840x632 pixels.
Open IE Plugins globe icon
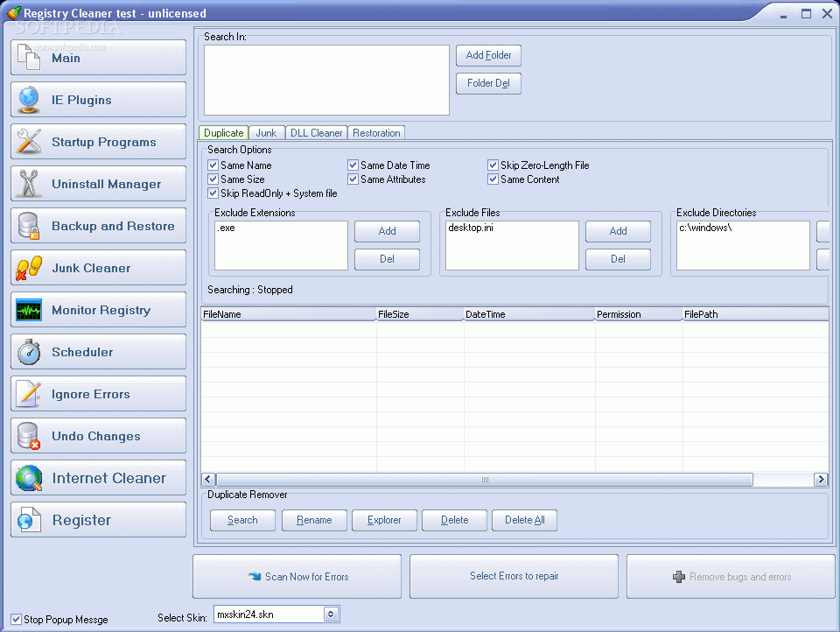point(28,100)
